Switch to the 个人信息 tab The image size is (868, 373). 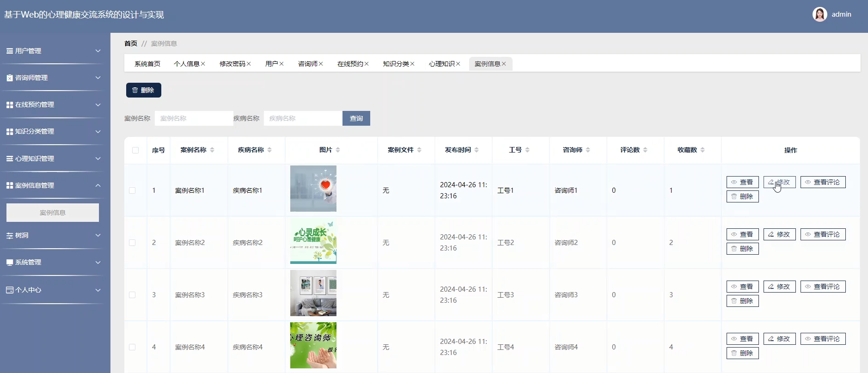click(x=186, y=64)
